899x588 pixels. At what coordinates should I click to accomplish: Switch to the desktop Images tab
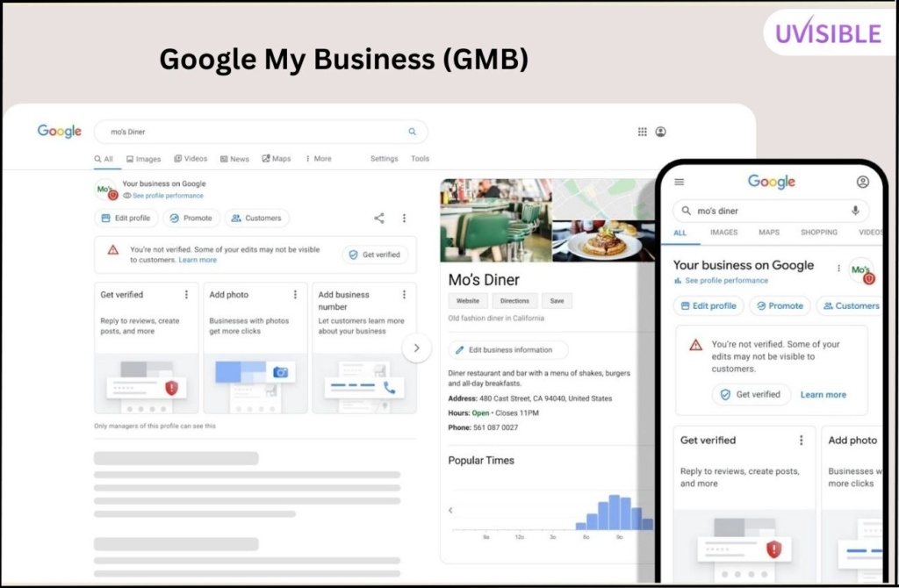point(143,159)
